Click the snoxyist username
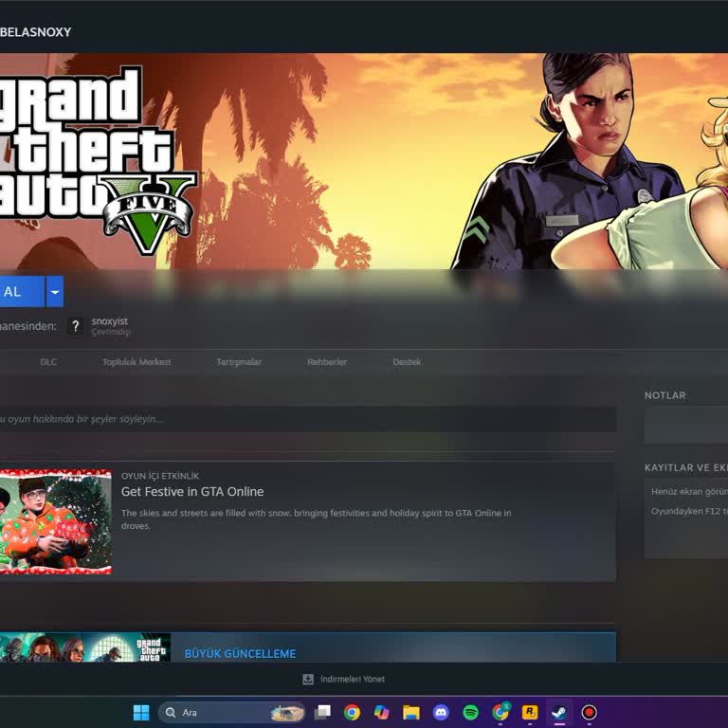 click(110, 321)
